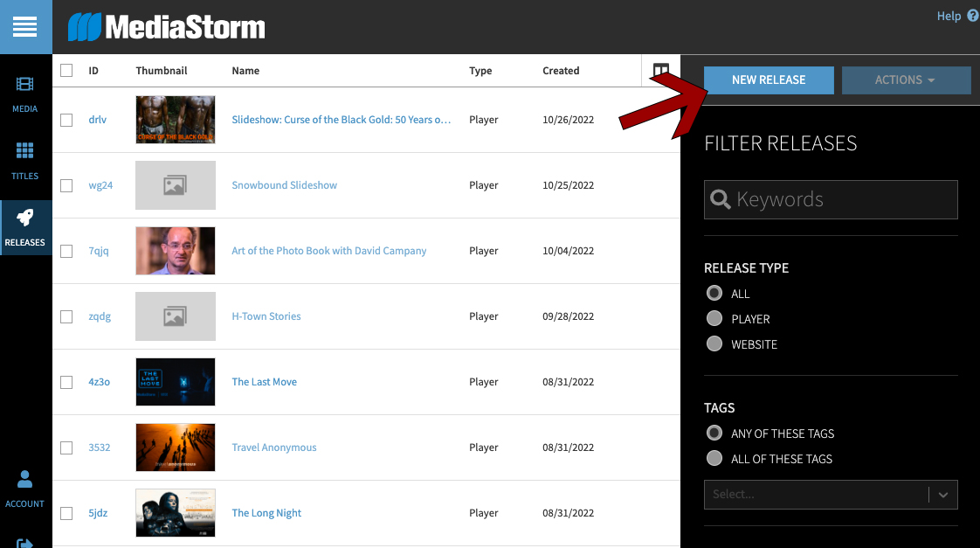Image resolution: width=980 pixels, height=548 pixels.
Task: Check the box for release drlv
Action: click(66, 120)
